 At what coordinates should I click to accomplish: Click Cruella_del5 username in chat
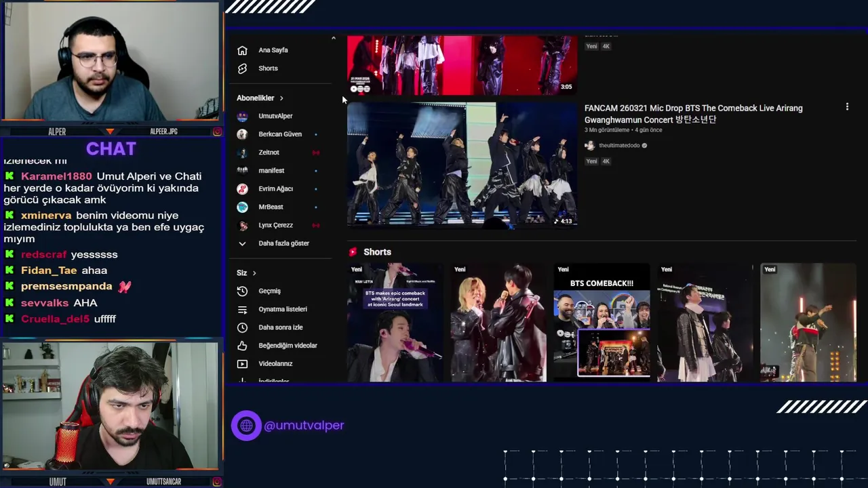tap(55, 319)
